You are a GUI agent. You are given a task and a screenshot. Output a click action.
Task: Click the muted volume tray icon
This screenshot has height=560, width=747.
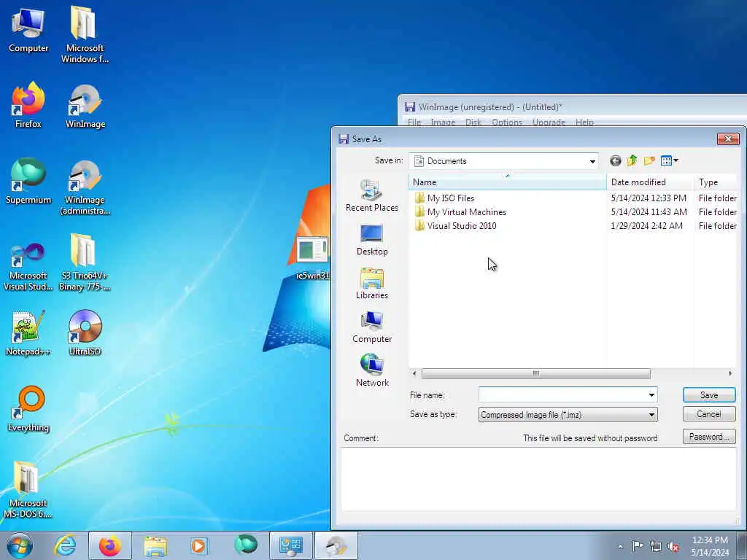673,546
